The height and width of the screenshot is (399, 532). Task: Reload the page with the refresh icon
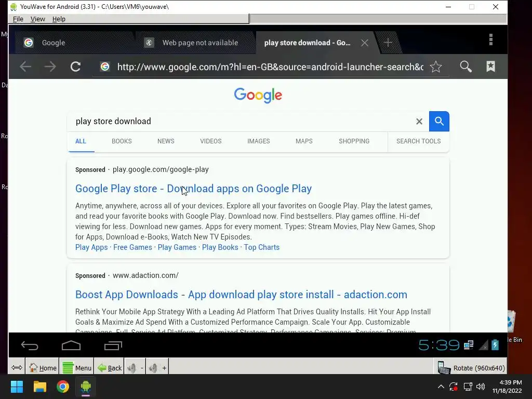[x=75, y=66]
